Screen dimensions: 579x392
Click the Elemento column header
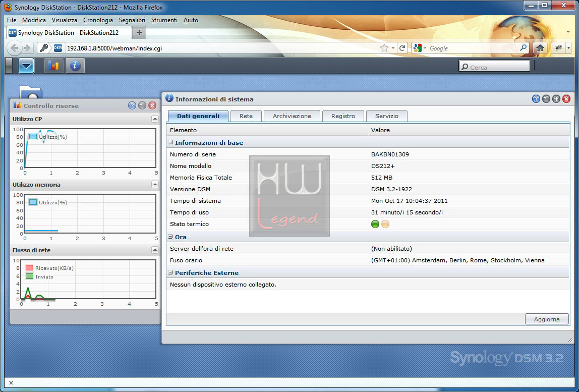coord(267,130)
